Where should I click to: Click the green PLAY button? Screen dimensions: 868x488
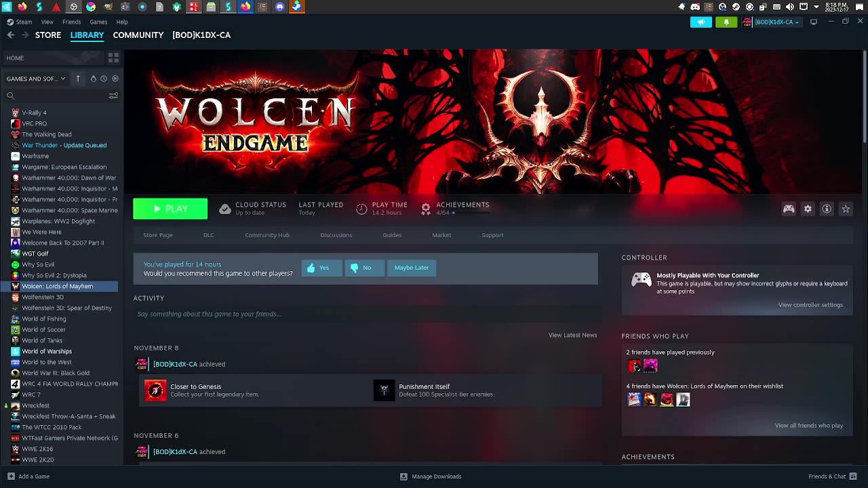(170, 209)
